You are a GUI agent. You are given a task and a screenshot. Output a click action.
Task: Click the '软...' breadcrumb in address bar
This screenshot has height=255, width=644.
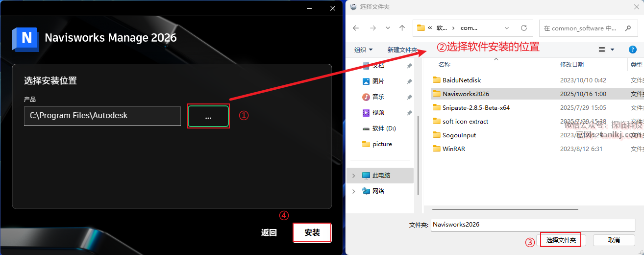(x=442, y=28)
